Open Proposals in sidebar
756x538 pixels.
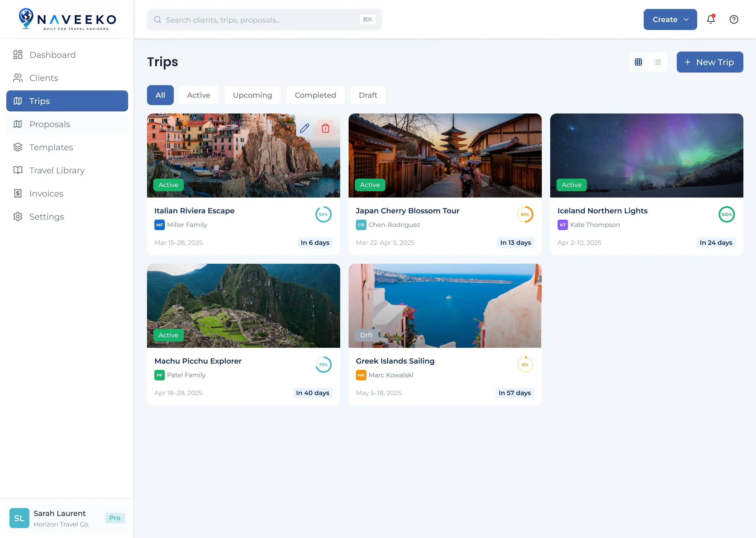click(67, 124)
